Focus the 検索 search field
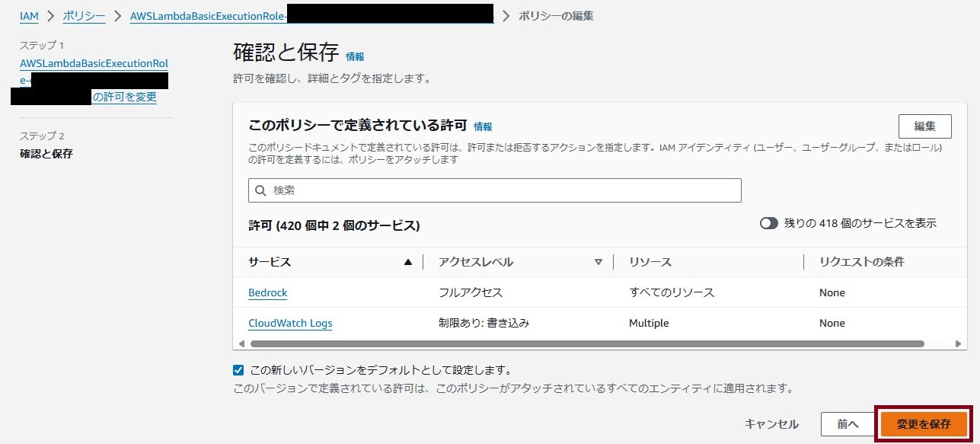Screen dimensions: 980x444 pyautogui.click(x=495, y=190)
